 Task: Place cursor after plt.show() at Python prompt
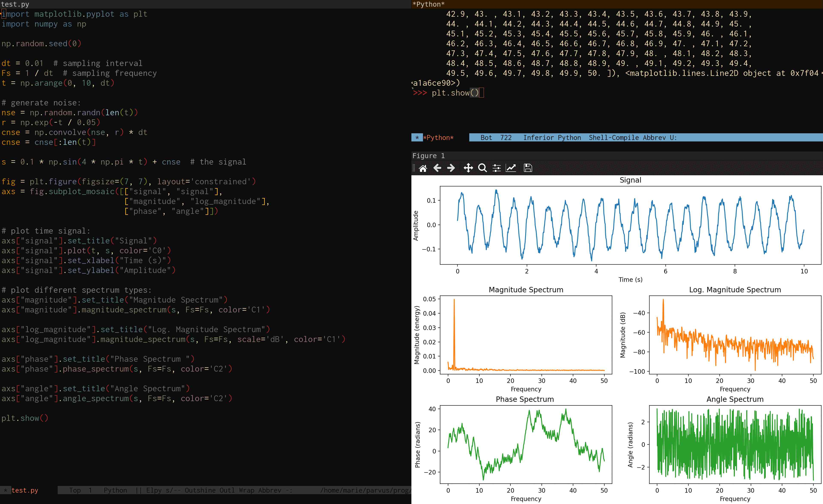[481, 93]
